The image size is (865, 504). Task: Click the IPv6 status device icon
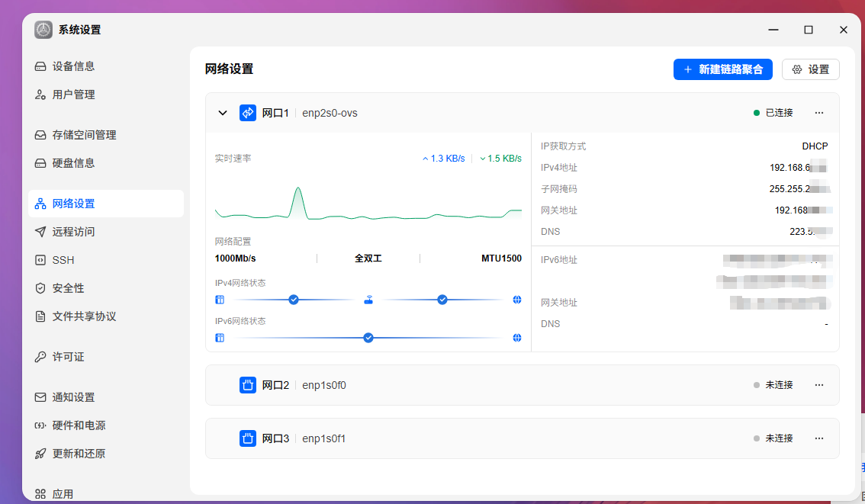pos(220,338)
